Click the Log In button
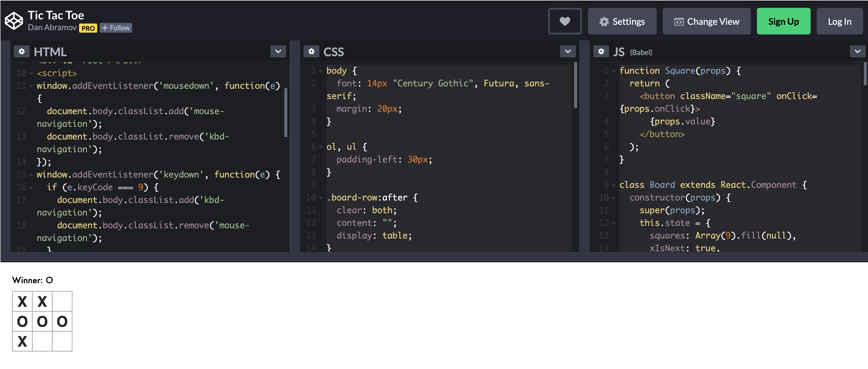 point(839,21)
